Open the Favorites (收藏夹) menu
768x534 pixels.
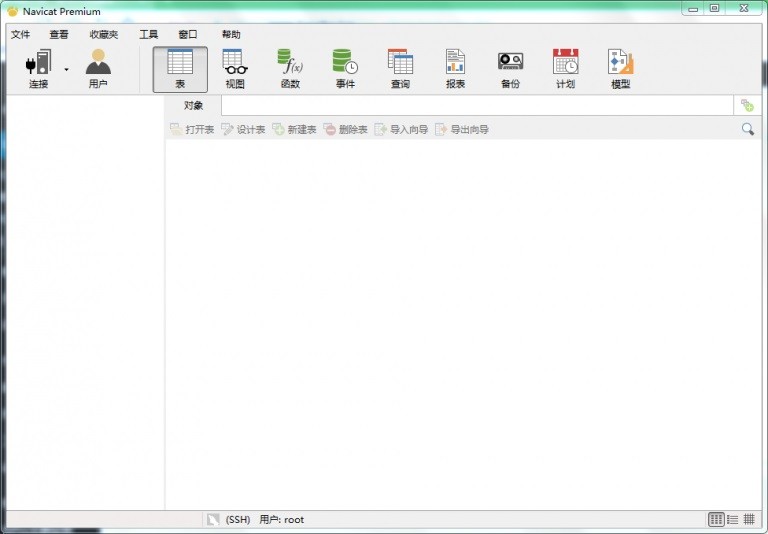[x=104, y=34]
